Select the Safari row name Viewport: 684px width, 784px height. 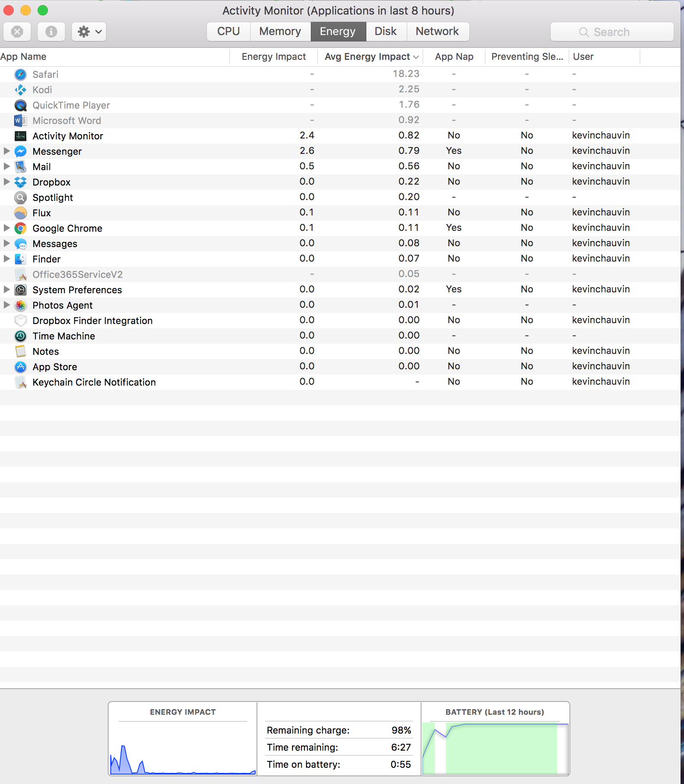[45, 74]
